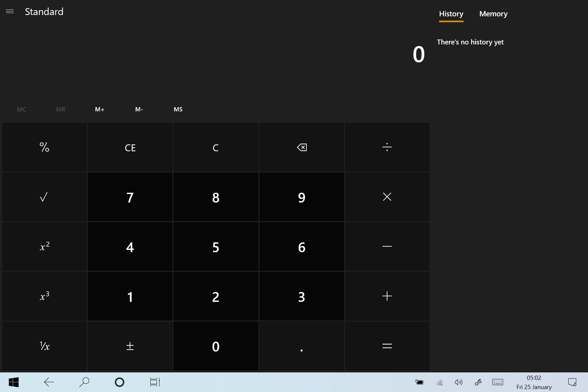Open the volume control in system tray
This screenshot has height=392, width=588.
459,382
